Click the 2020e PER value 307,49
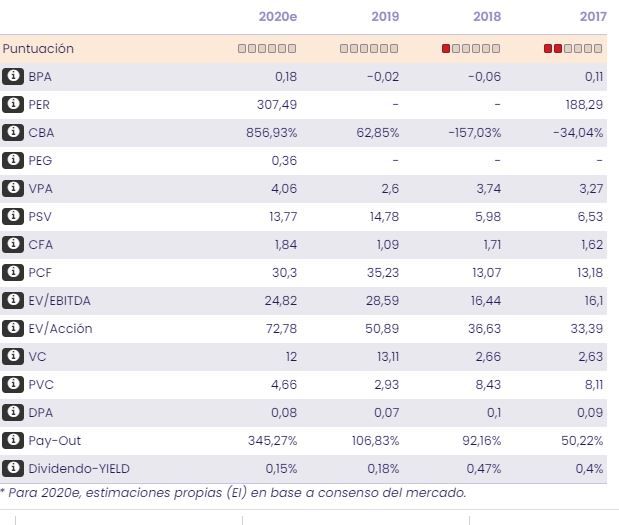The height and width of the screenshot is (525, 619). point(277,104)
